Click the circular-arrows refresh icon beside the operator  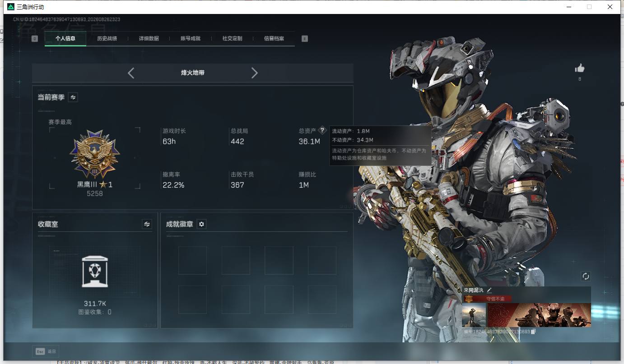(x=586, y=276)
